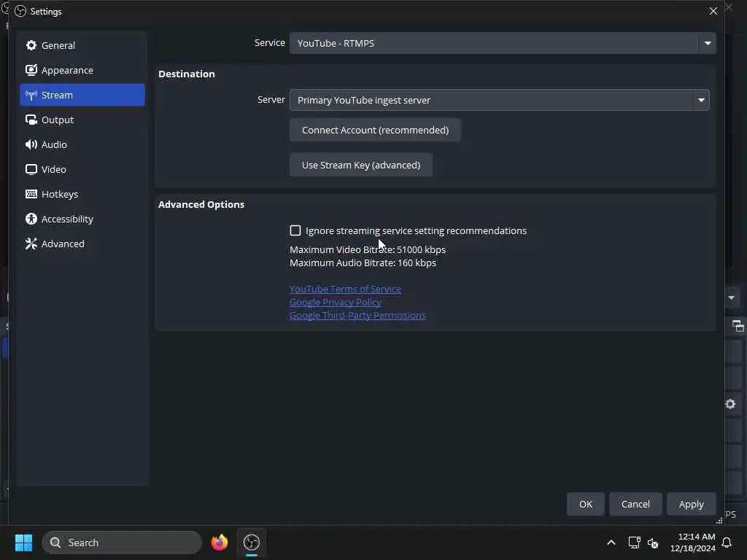Launch Firefox from the taskbar
Image resolution: width=747 pixels, height=560 pixels.
click(x=220, y=542)
